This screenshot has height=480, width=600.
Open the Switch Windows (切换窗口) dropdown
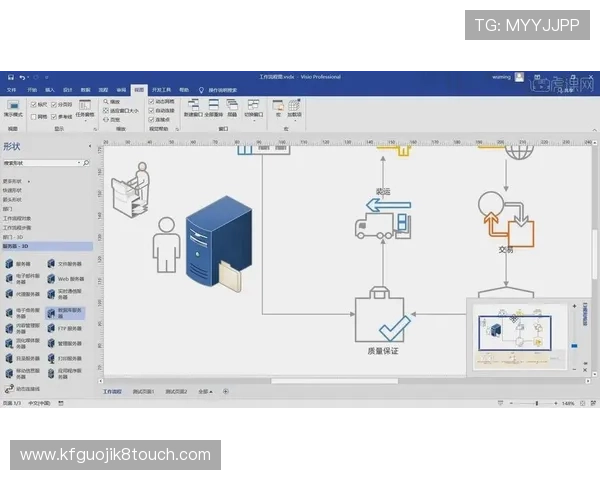pyautogui.click(x=254, y=109)
